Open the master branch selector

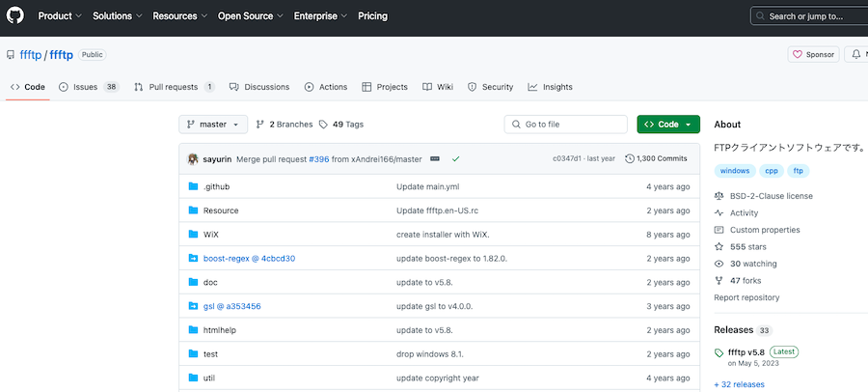[x=213, y=125]
